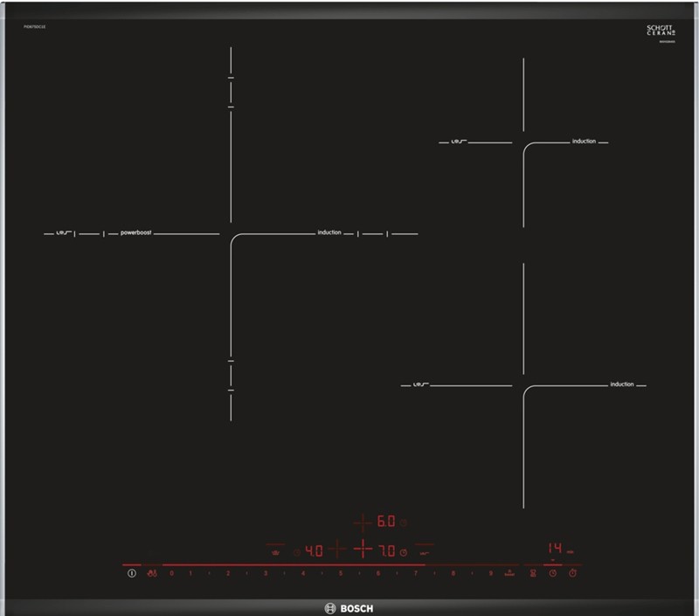The height and width of the screenshot is (616, 699).
Task: Tap the dim cross zone selector beside 4.0
Action: click(337, 550)
